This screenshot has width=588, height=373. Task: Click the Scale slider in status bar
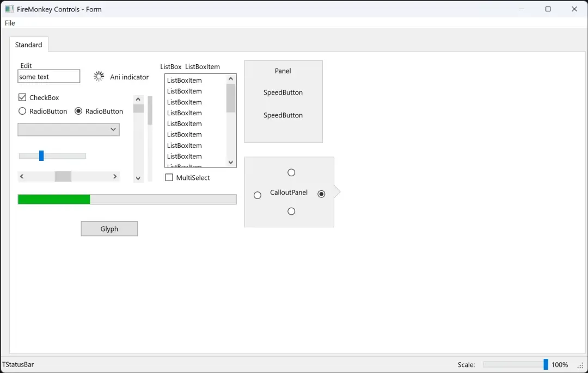pos(516,364)
